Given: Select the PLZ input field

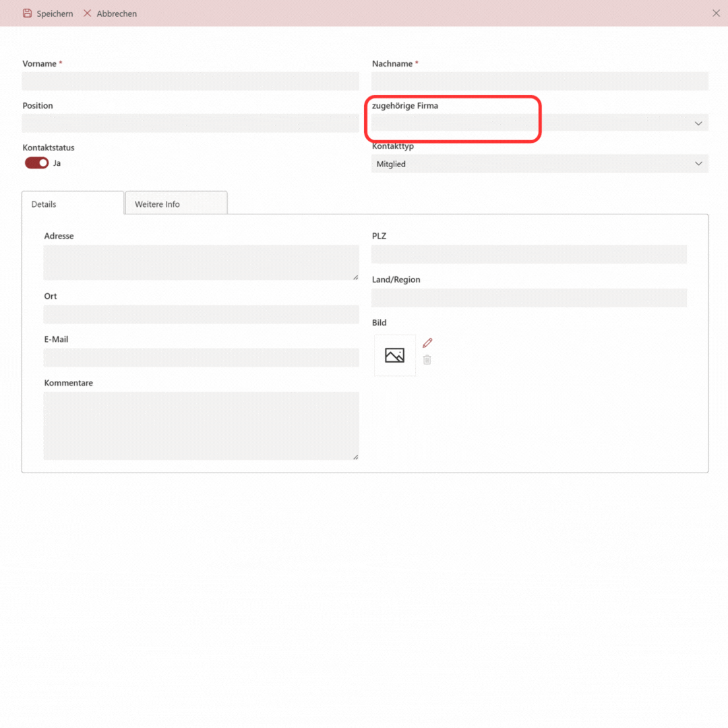Looking at the screenshot, I should click(x=528, y=254).
